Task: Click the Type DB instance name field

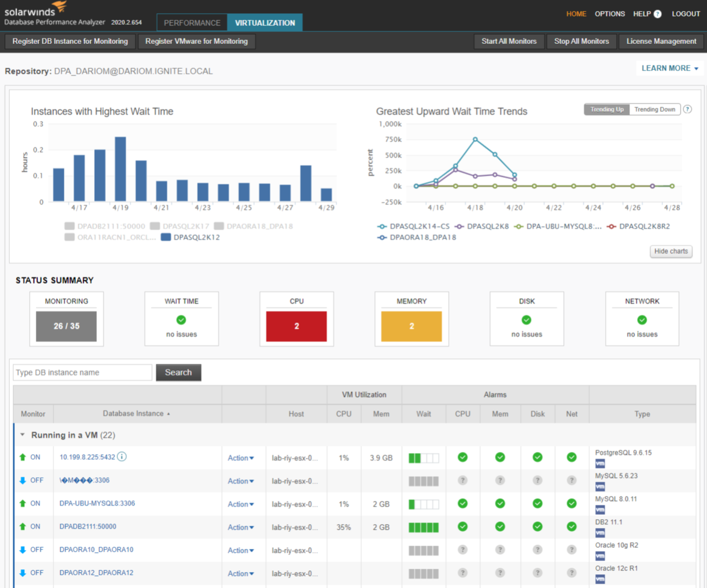Action: [83, 373]
